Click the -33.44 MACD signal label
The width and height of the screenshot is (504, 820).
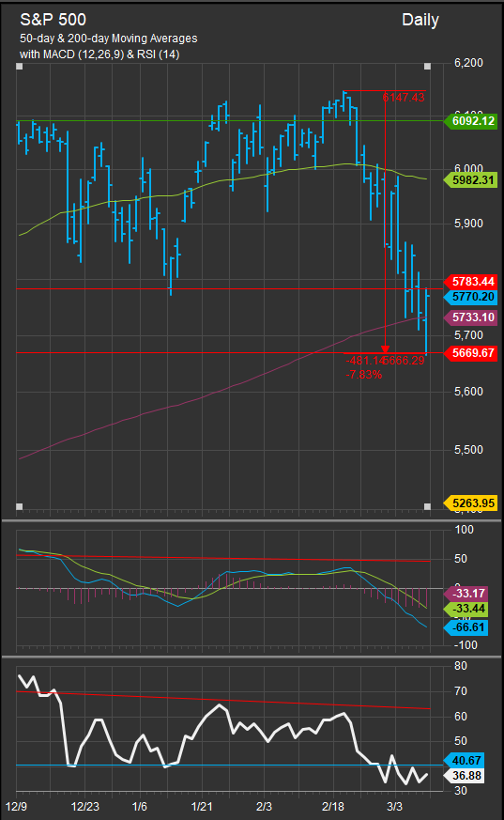click(466, 609)
